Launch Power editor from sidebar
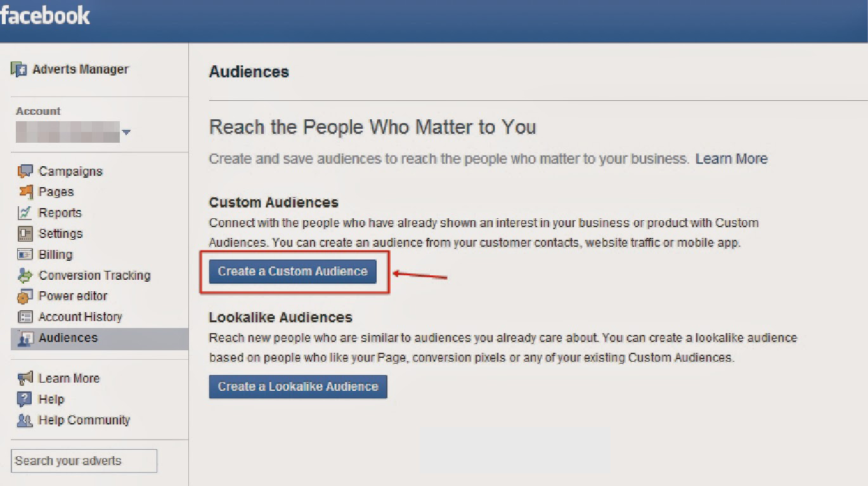This screenshot has height=486, width=868. click(74, 296)
